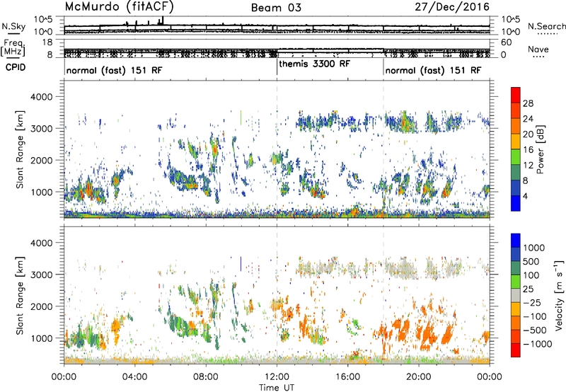Click the 3000 tick on the velocity panel

(x=43, y=275)
